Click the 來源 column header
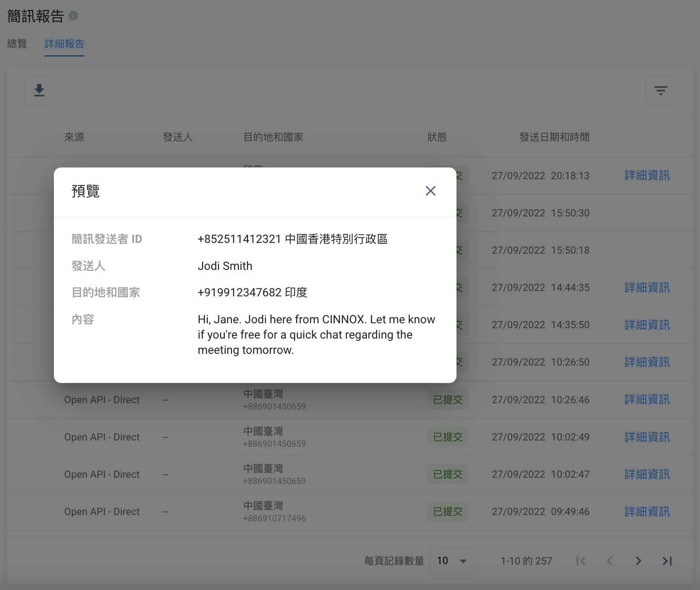The height and width of the screenshot is (590, 700). (74, 137)
